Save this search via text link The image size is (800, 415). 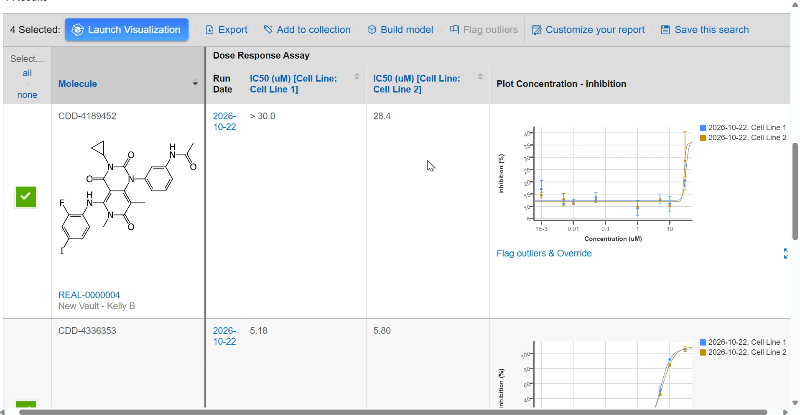tap(712, 30)
